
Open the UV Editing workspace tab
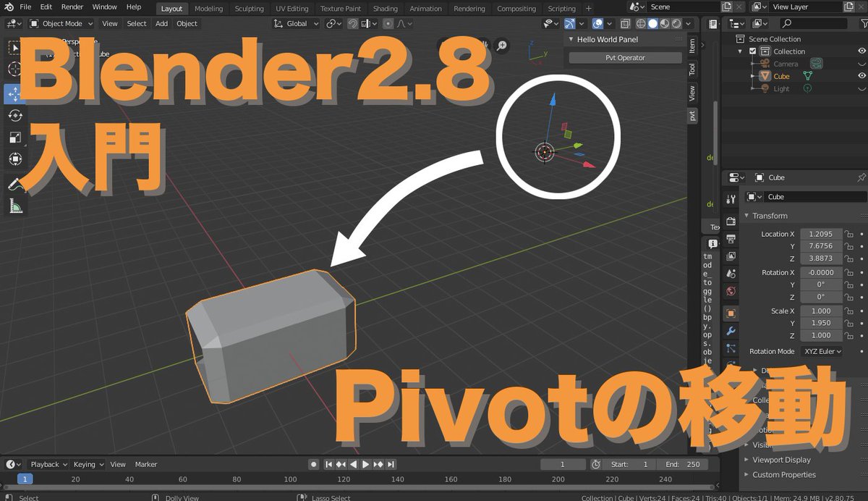(x=292, y=9)
